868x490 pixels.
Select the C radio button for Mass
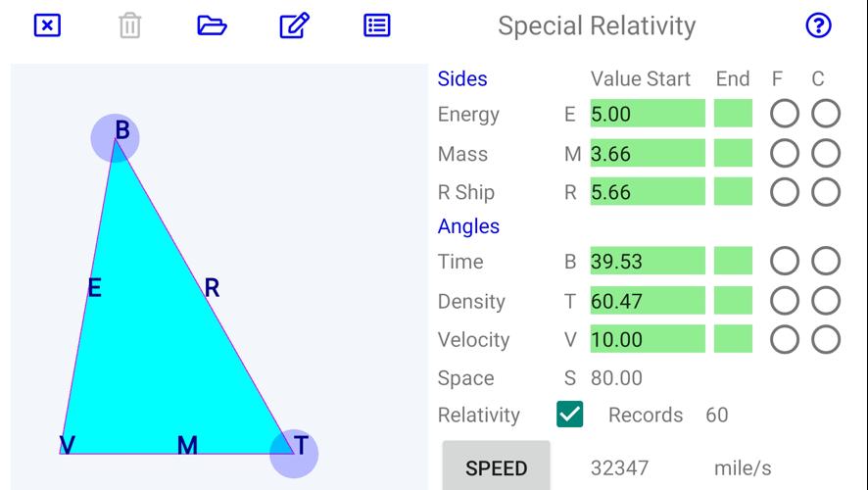coord(826,153)
